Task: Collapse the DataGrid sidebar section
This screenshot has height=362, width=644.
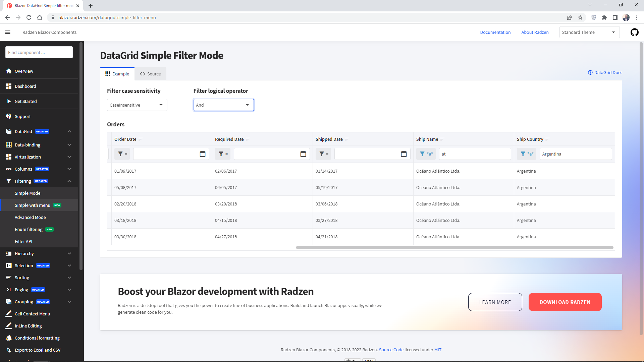Action: coord(69,131)
